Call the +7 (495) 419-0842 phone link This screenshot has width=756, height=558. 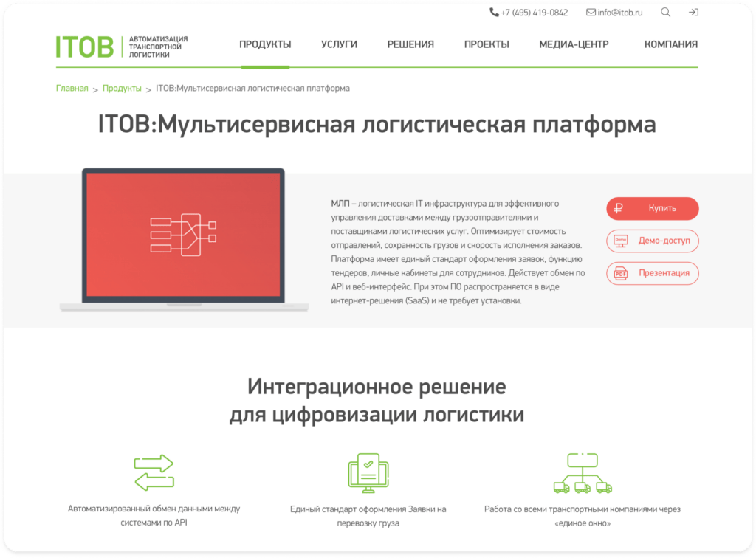[x=529, y=13]
